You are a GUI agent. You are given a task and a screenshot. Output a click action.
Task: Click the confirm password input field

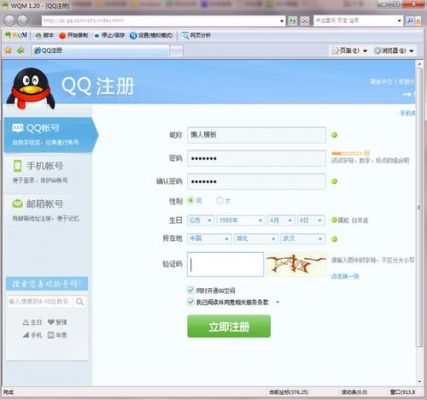(256, 182)
